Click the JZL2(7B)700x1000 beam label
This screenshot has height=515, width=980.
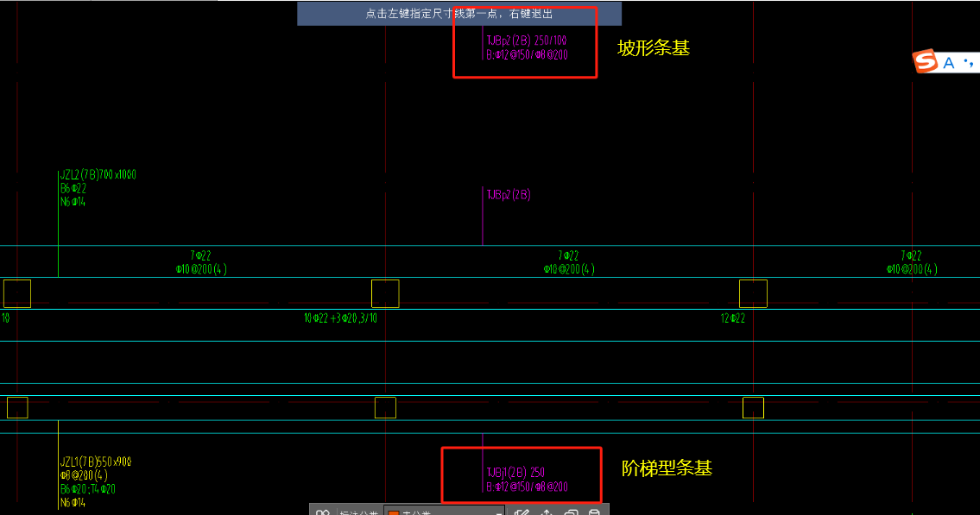point(98,175)
